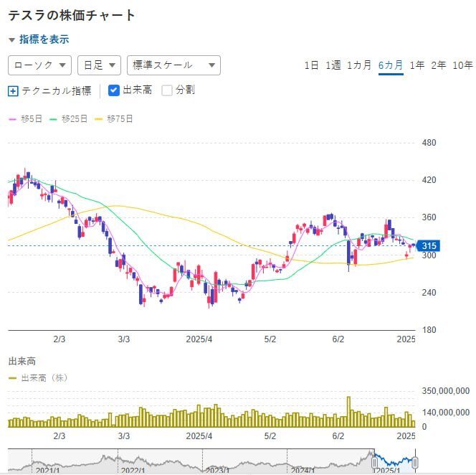Click the テクニカル指標 button label
476x475 pixels.
[57, 91]
